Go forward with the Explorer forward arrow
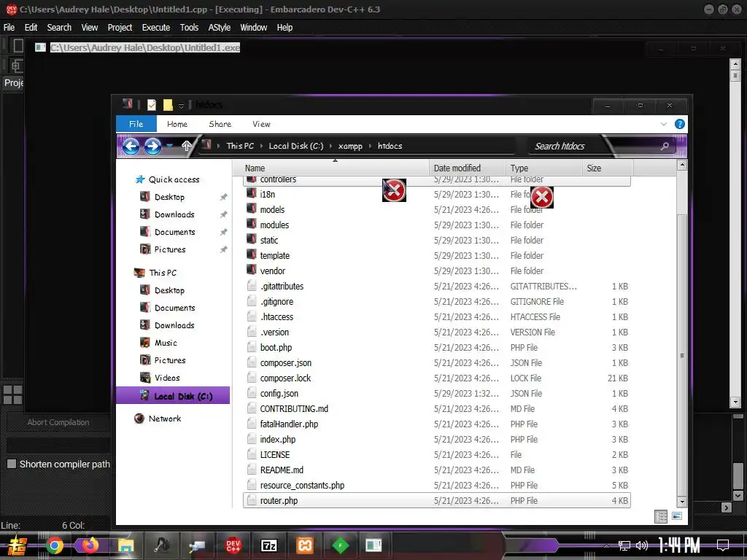The width and height of the screenshot is (747, 560). coord(152,146)
